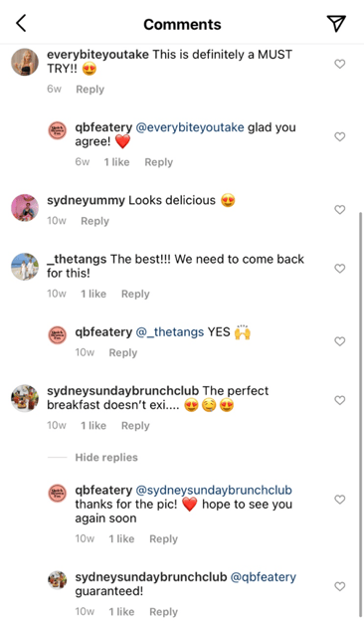
Task: Heart qbfeatery's YES reply to _thetangs
Action: tap(340, 341)
